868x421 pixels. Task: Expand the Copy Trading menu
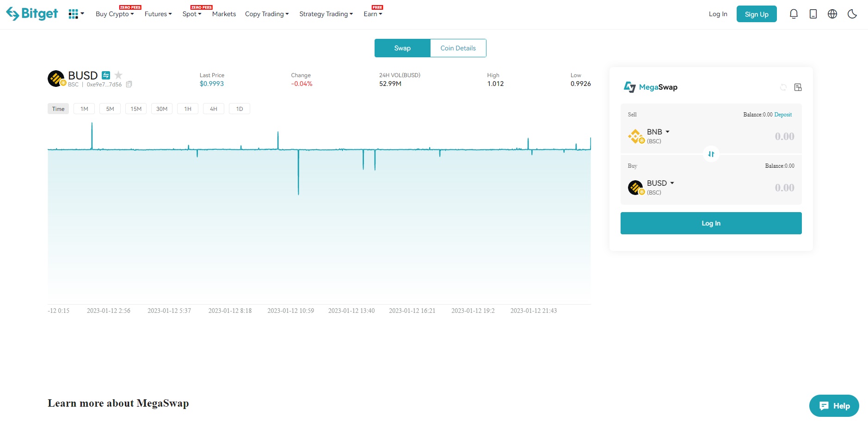(267, 14)
